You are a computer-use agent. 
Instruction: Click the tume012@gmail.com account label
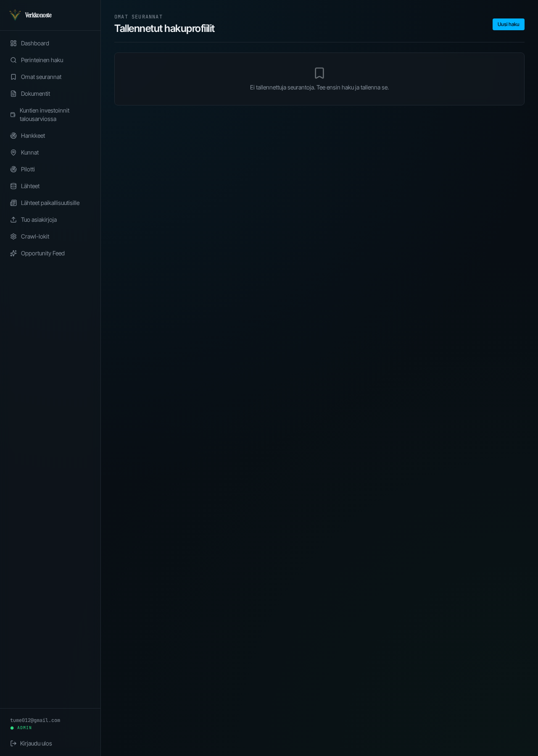pyautogui.click(x=35, y=720)
